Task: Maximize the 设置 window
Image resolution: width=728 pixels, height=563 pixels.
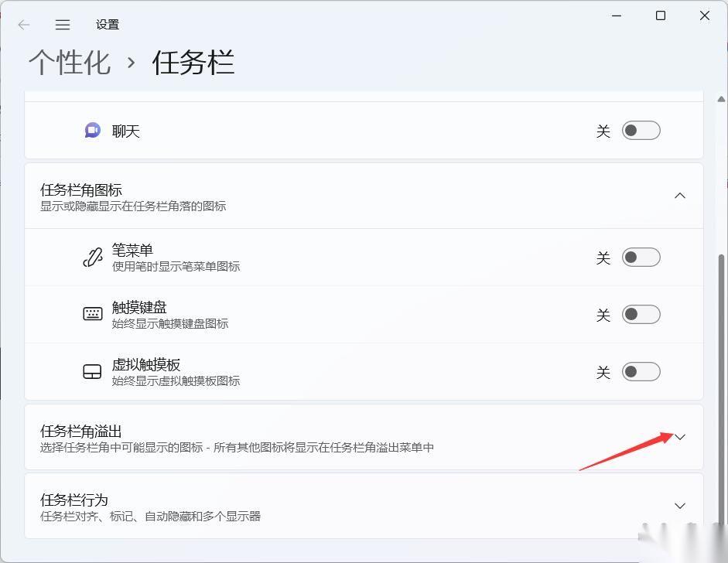Action: pos(661,16)
